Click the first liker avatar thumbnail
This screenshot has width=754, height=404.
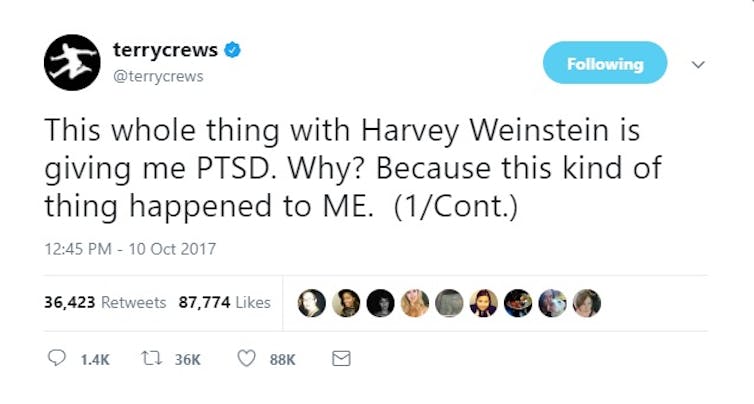click(312, 303)
